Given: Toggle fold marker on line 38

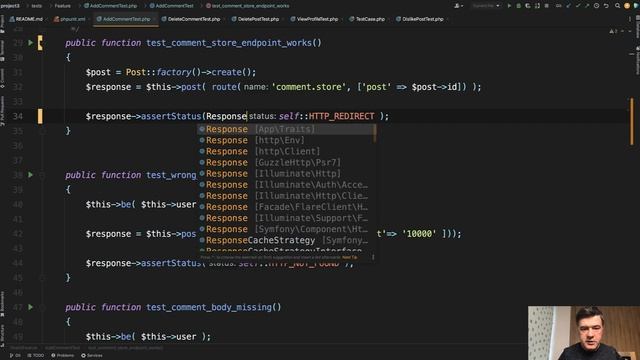Looking at the screenshot, I should tap(42, 175).
